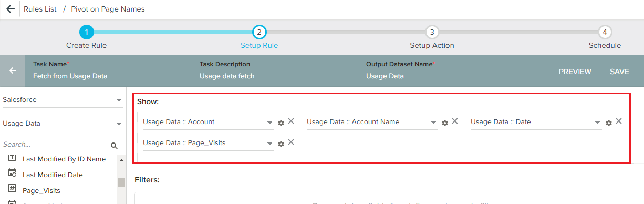The height and width of the screenshot is (204, 644).
Task: Select step 2 Setup Rule
Action: tap(259, 33)
